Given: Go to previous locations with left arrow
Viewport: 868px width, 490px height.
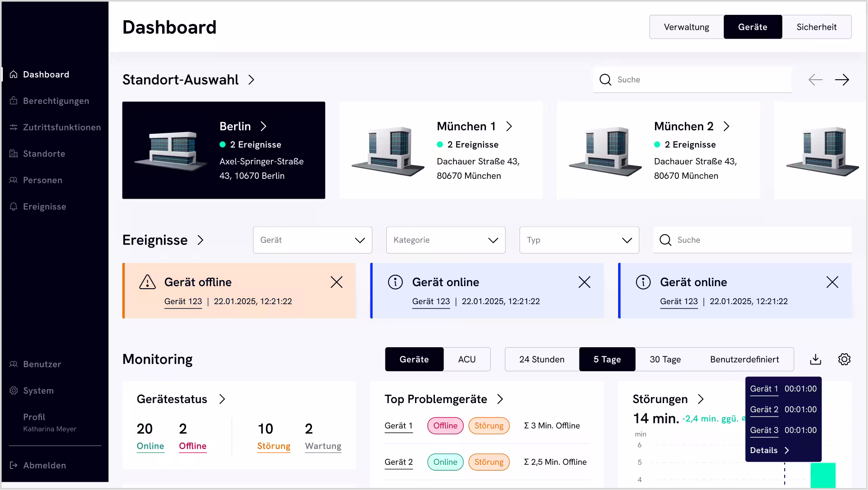Looking at the screenshot, I should click(x=815, y=80).
